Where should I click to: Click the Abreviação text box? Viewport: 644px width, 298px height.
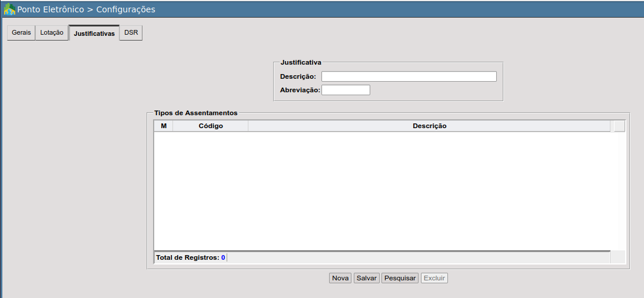click(x=346, y=90)
